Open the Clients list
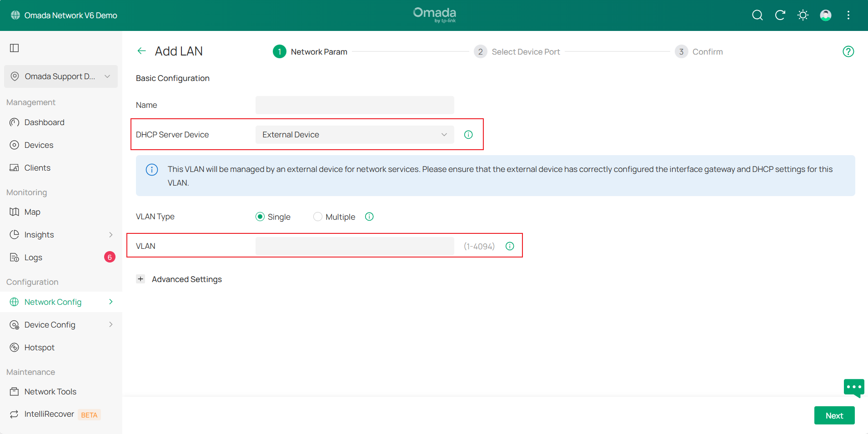868x434 pixels. (x=37, y=167)
